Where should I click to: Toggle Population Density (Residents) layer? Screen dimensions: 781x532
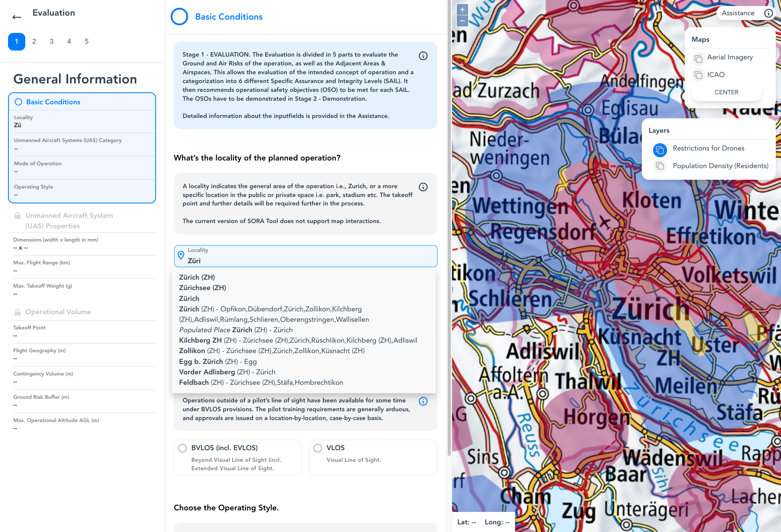(660, 166)
